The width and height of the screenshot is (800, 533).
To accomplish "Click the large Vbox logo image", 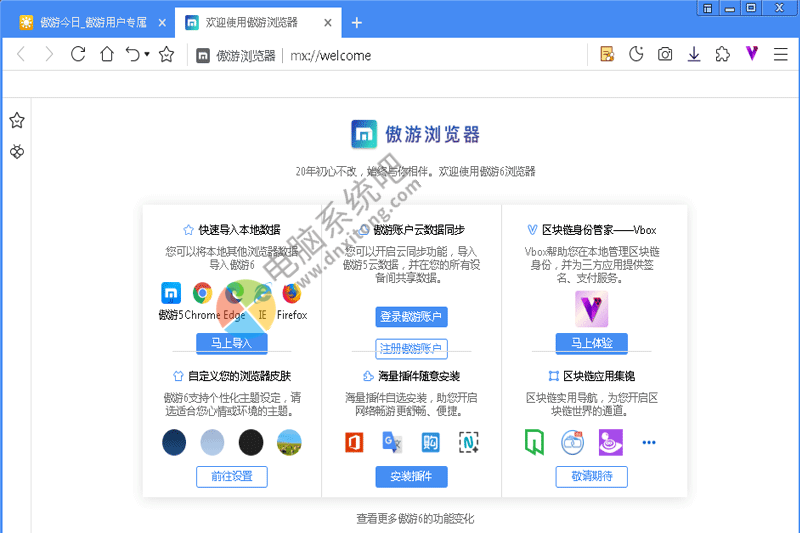I will [x=591, y=309].
